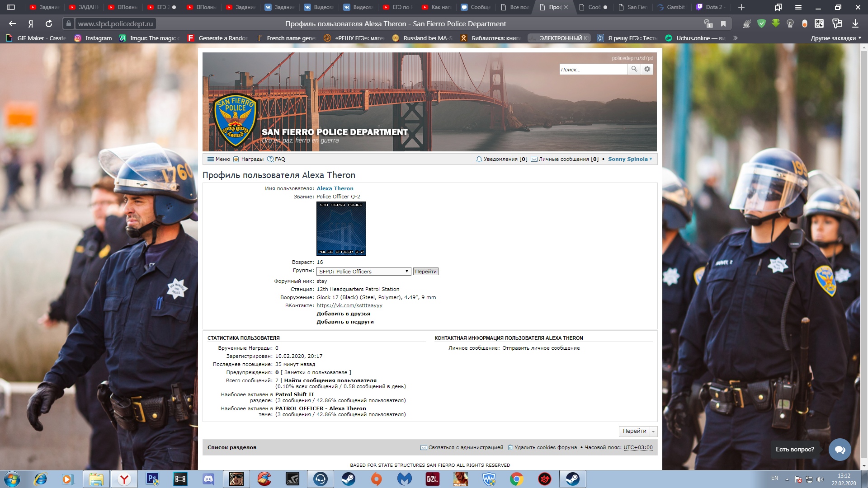Click the Перейти button beside groups
This screenshot has width=868, height=488.
tap(425, 272)
